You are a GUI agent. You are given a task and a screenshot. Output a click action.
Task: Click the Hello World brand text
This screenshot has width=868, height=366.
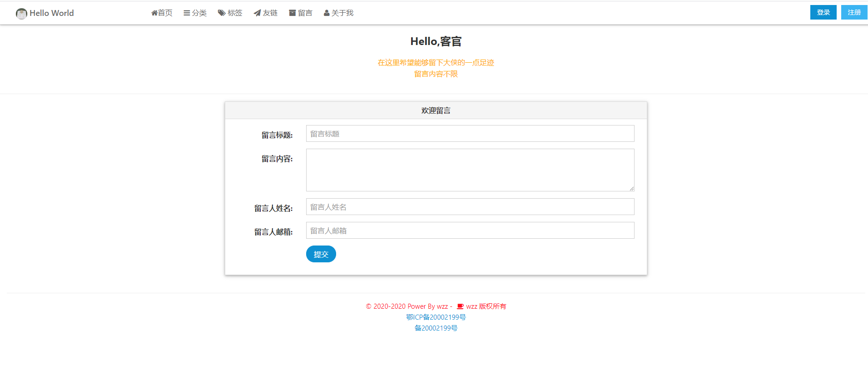52,13
